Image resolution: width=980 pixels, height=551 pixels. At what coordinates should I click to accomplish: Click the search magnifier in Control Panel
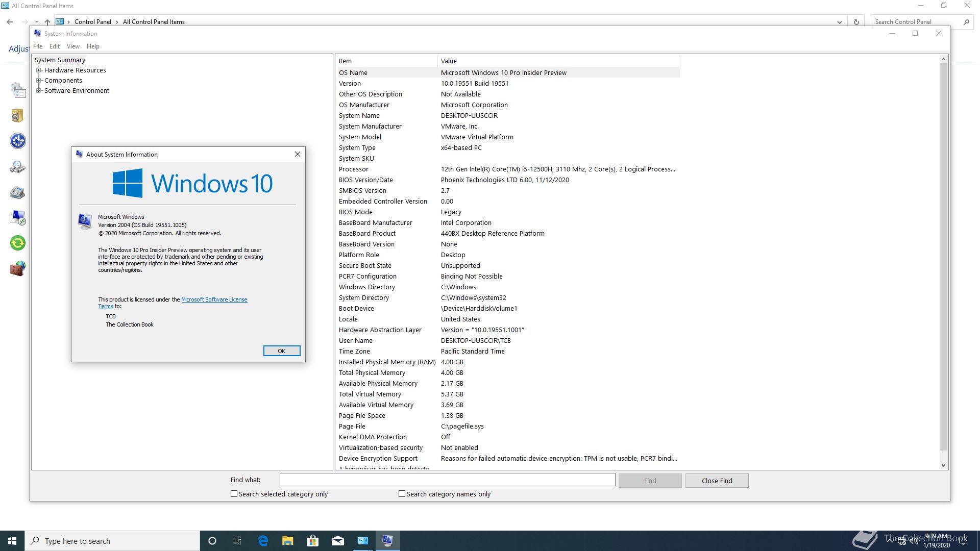point(966,22)
